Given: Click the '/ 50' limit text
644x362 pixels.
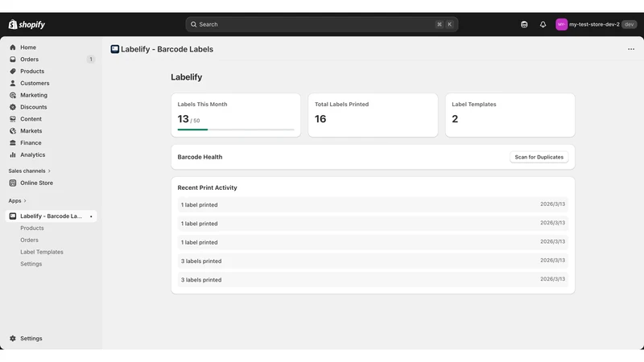Looking at the screenshot, I should click(195, 121).
